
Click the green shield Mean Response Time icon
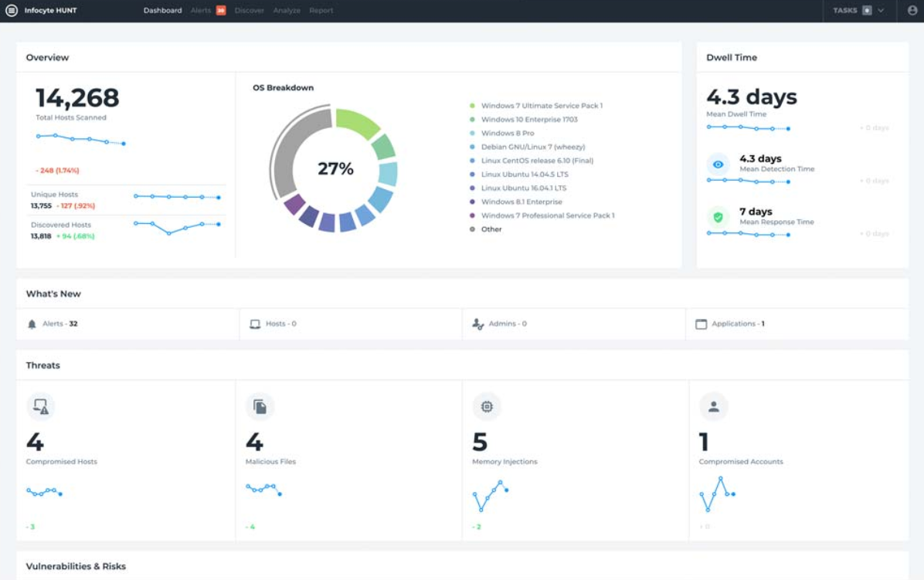pyautogui.click(x=718, y=217)
